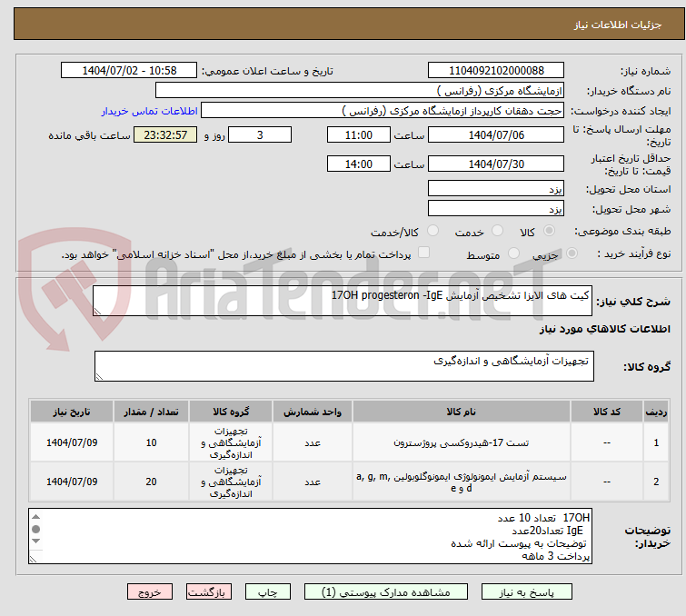686x616 pixels.
Task: Click the deadline time field 11:00
Action: point(358,134)
